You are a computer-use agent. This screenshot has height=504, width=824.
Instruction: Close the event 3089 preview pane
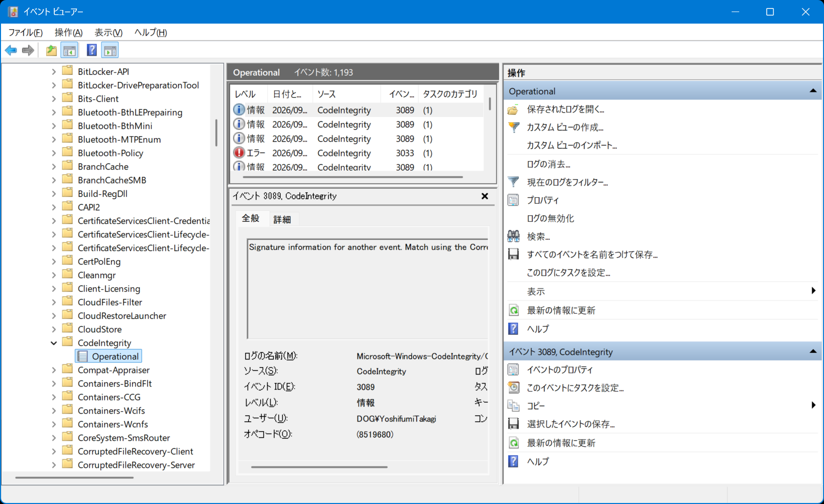click(x=485, y=196)
